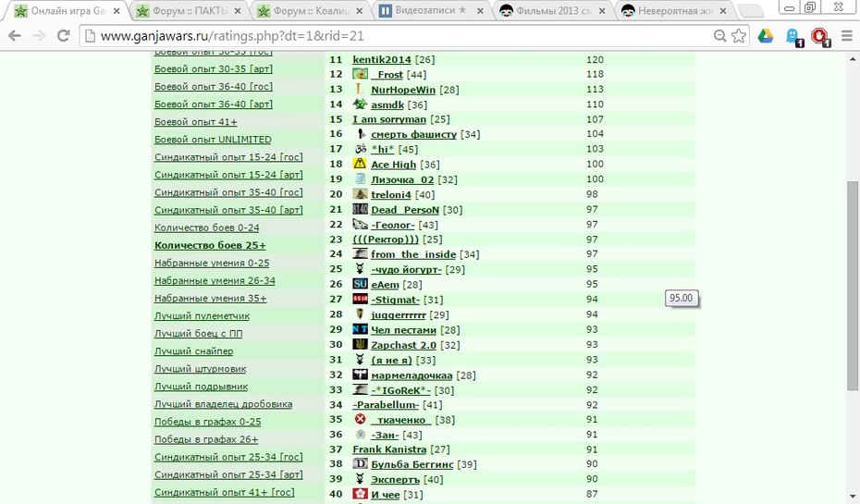This screenshot has width=860, height=504.
Task: Click SU syndicate icon next to eAem
Action: point(360,284)
